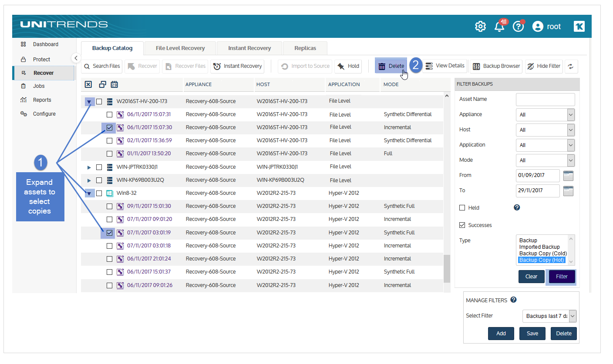Uncheck the 06/11/2017 15:07:30 backup checkbox

tap(110, 127)
